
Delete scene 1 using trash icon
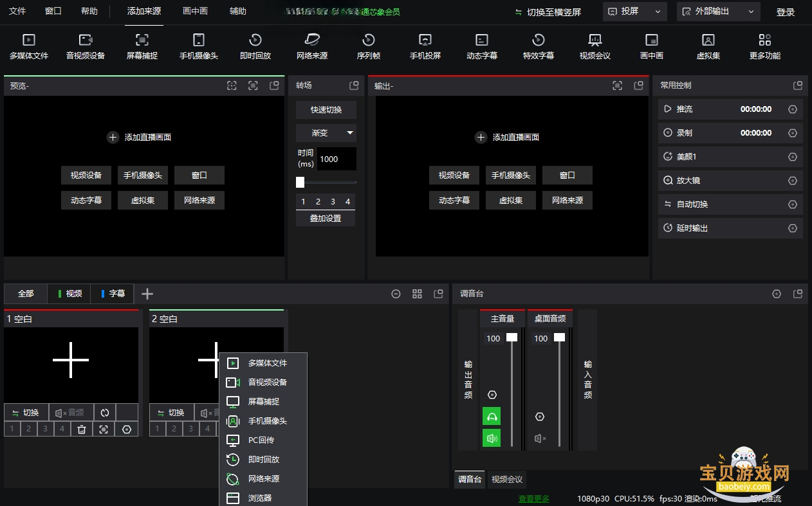(x=82, y=429)
